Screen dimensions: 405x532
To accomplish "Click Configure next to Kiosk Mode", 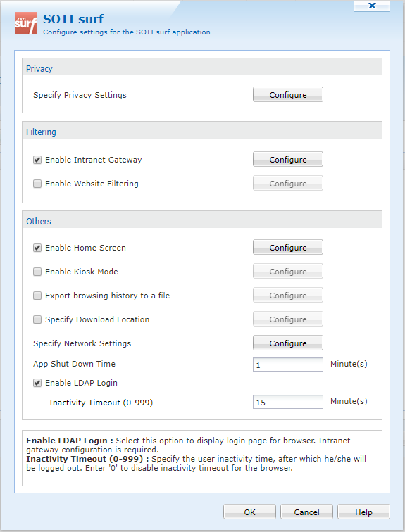I will point(288,271).
